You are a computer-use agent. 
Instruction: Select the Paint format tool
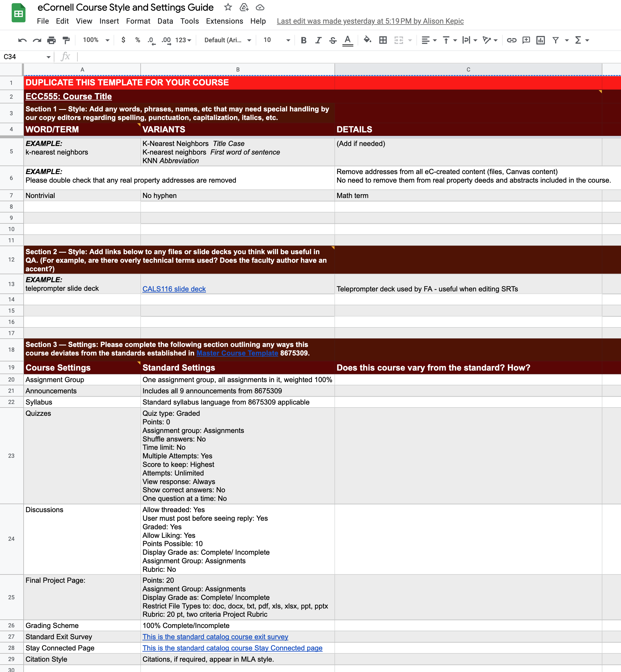(x=66, y=40)
